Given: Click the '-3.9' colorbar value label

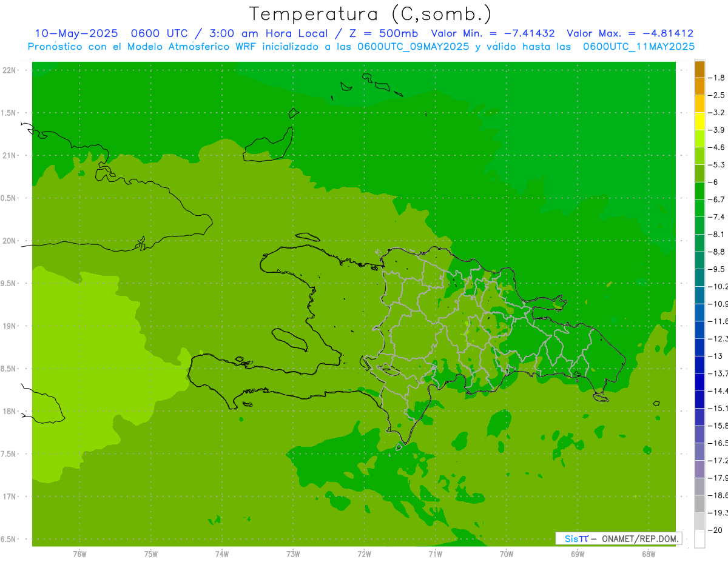Looking at the screenshot, I should (716, 130).
